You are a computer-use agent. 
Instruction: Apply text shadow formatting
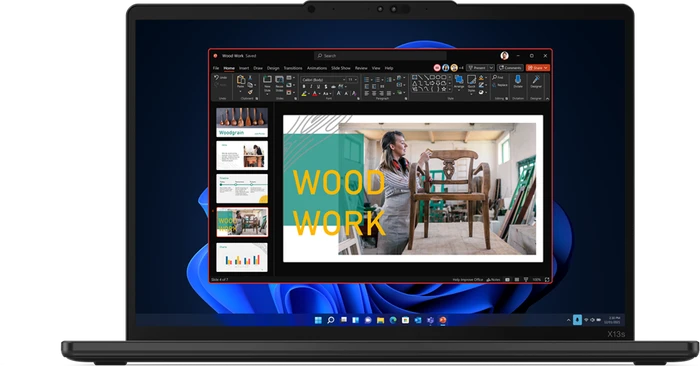click(x=326, y=86)
